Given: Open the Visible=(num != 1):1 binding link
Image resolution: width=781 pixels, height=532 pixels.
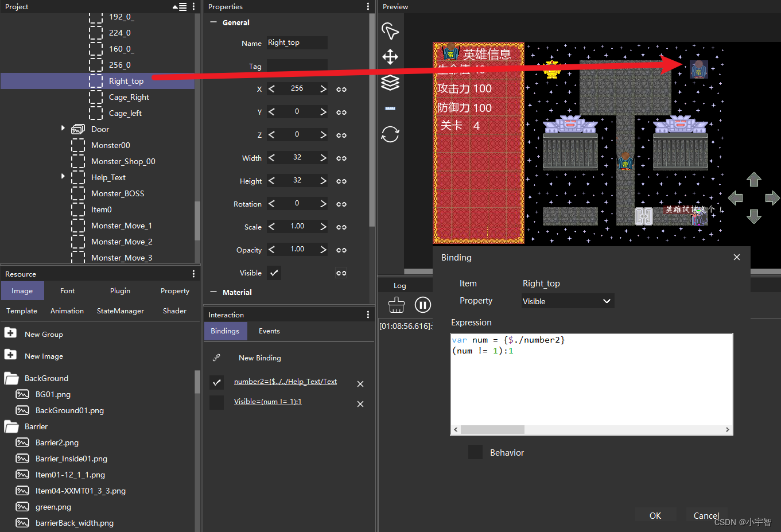Looking at the screenshot, I should click(267, 402).
